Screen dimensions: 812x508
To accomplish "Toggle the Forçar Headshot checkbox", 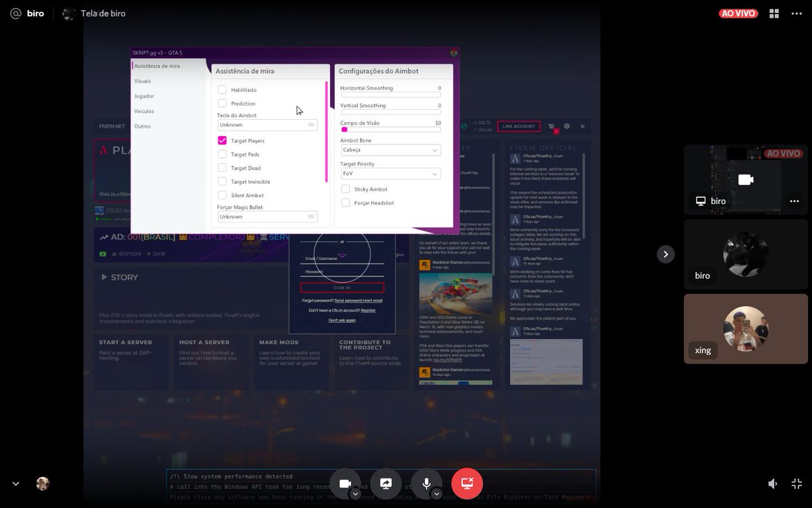I will (x=346, y=203).
